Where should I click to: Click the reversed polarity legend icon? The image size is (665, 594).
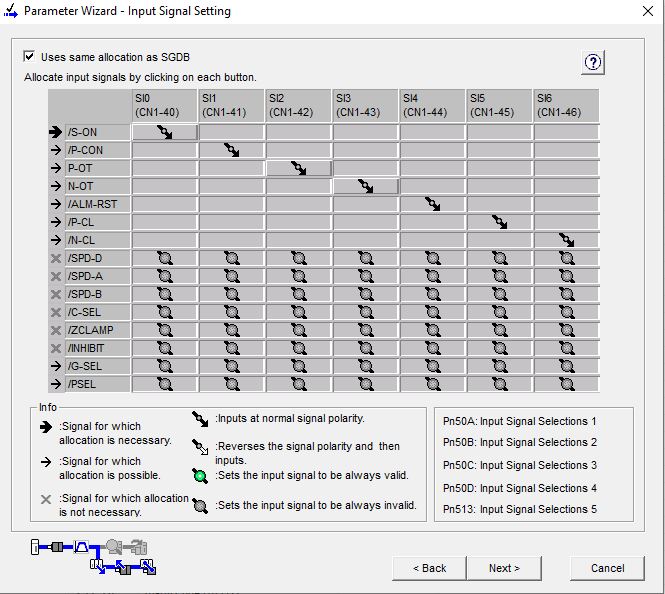[x=200, y=447]
